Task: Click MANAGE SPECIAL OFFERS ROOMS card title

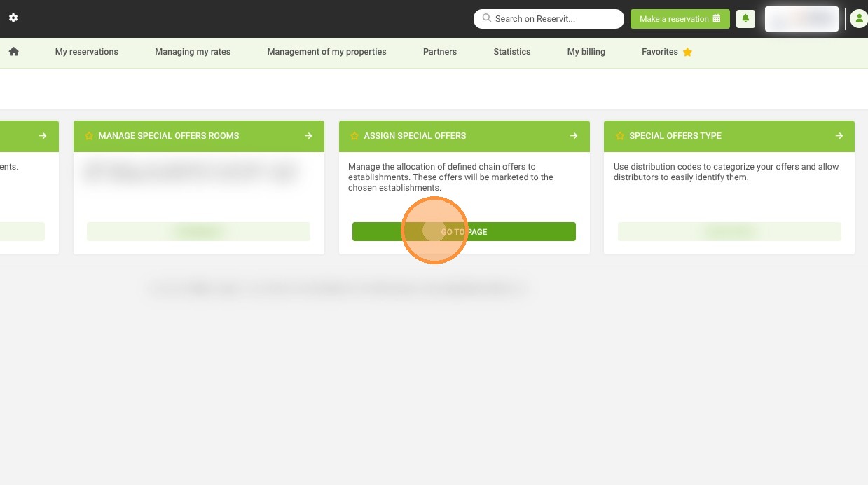Action: 169,136
